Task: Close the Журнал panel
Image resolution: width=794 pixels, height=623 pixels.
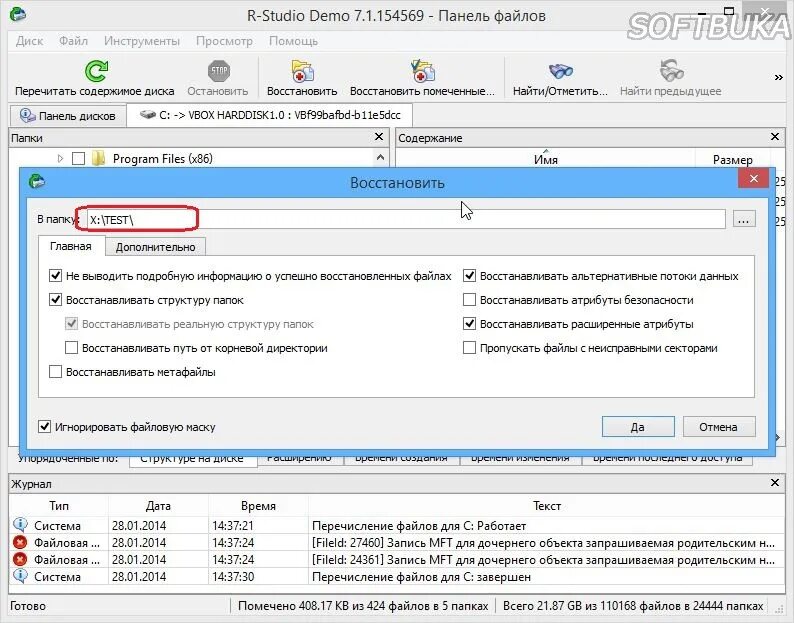Action: pos(774,483)
